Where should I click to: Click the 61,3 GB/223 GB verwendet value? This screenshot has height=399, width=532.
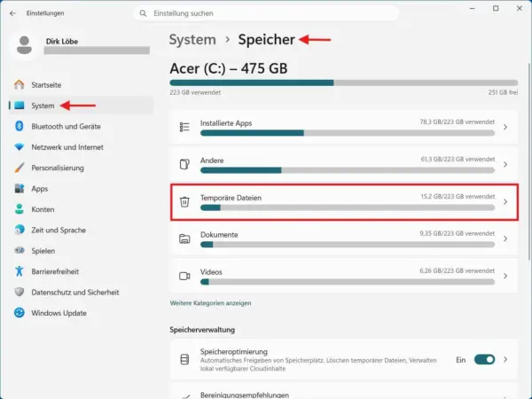(x=458, y=159)
